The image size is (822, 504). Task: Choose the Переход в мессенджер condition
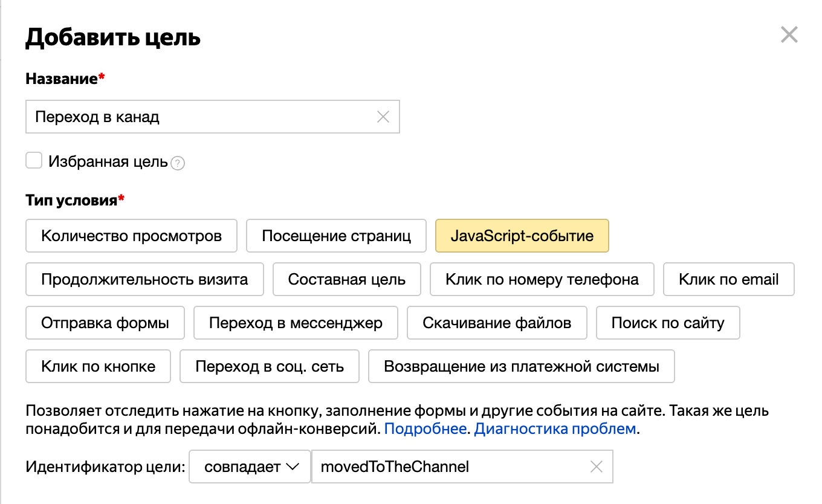click(296, 323)
